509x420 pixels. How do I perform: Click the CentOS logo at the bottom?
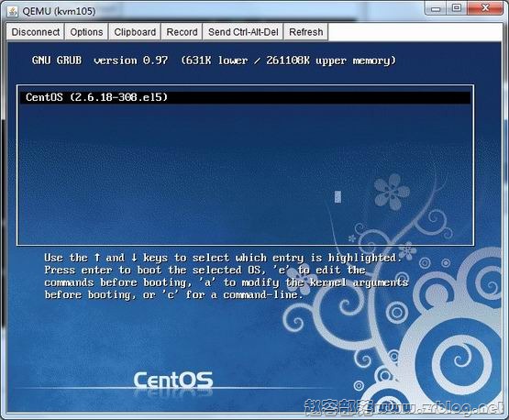[x=173, y=380]
